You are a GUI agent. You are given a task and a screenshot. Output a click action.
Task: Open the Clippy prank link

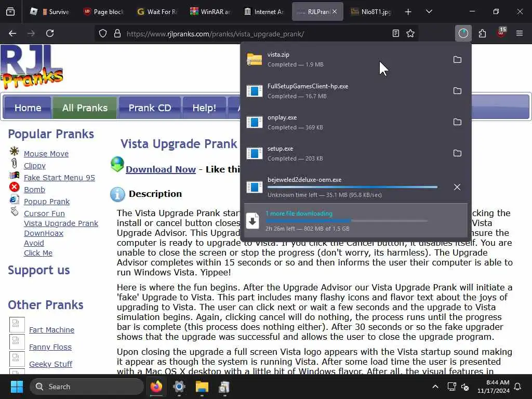35,166
